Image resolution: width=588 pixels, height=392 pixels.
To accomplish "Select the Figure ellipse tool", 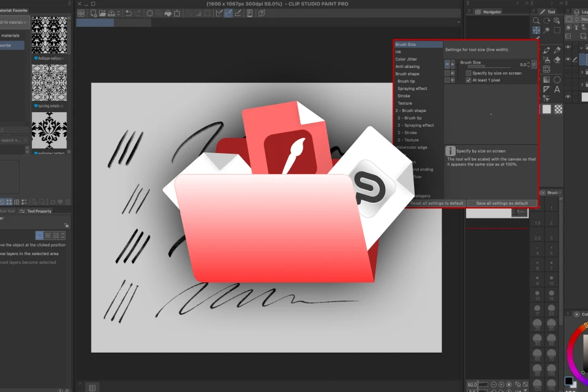I will click(x=557, y=80).
